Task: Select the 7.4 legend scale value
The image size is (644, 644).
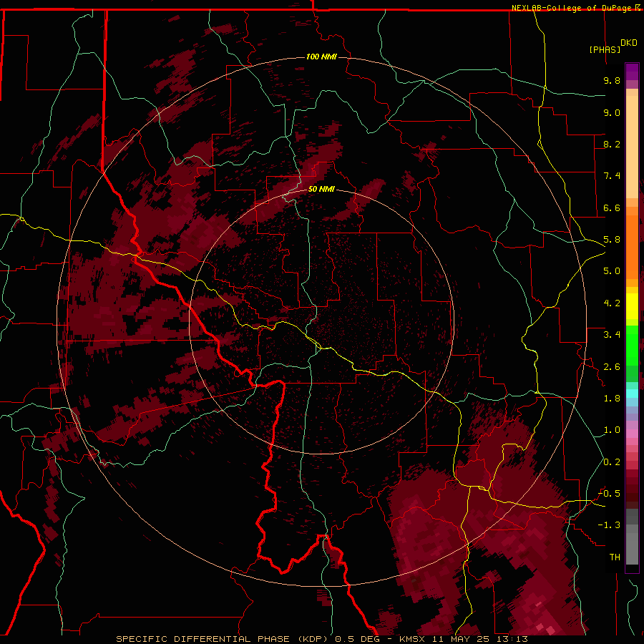Action: [x=612, y=176]
